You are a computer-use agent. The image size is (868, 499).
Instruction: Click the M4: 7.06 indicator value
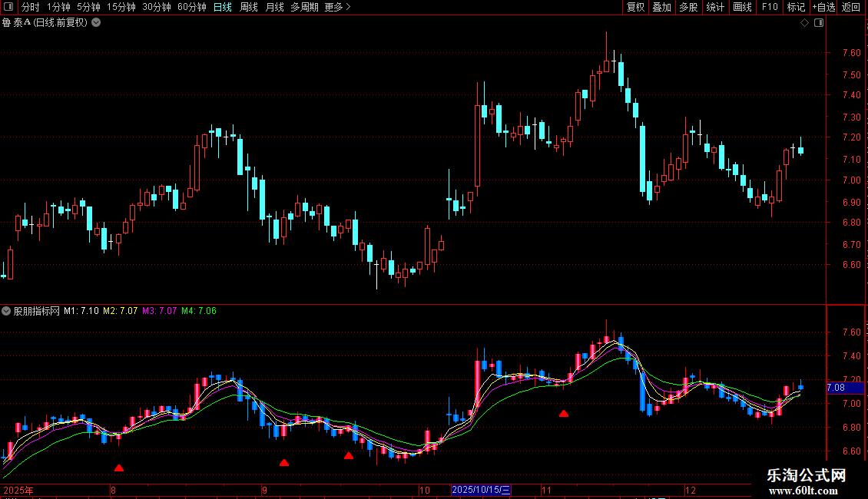pos(199,311)
